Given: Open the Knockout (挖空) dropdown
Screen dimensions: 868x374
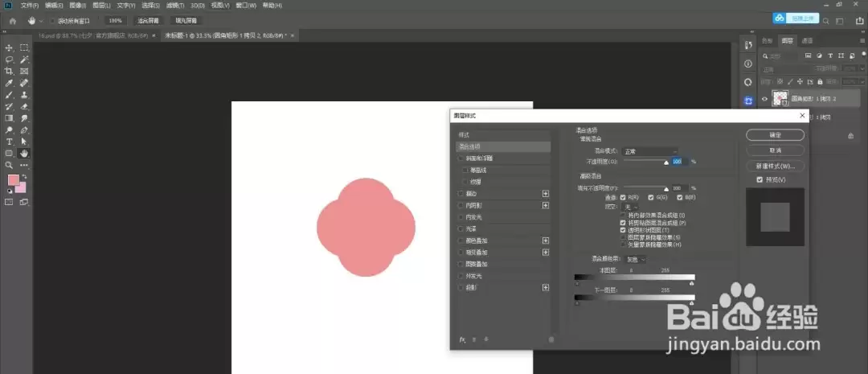Looking at the screenshot, I should pos(631,207).
